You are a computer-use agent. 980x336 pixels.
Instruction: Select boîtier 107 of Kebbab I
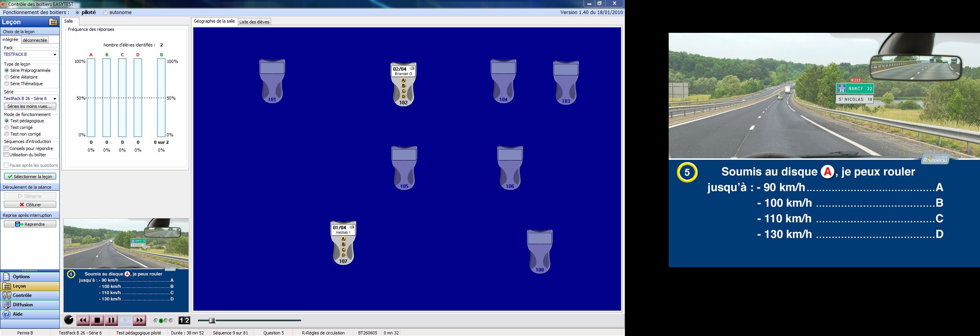click(343, 243)
